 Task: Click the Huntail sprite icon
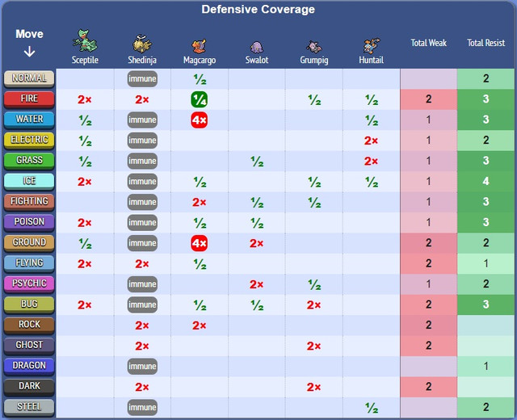[372, 46]
